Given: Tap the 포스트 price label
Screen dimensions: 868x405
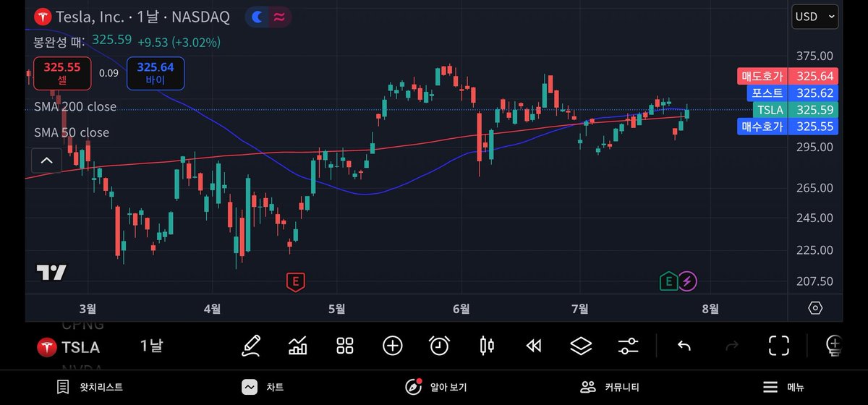Looking at the screenshot, I should [792, 93].
